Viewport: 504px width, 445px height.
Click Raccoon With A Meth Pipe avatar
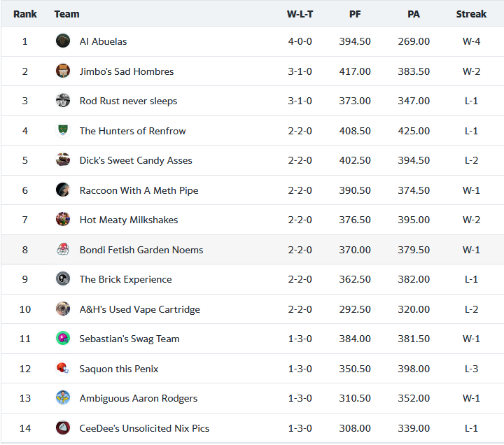[x=63, y=190]
